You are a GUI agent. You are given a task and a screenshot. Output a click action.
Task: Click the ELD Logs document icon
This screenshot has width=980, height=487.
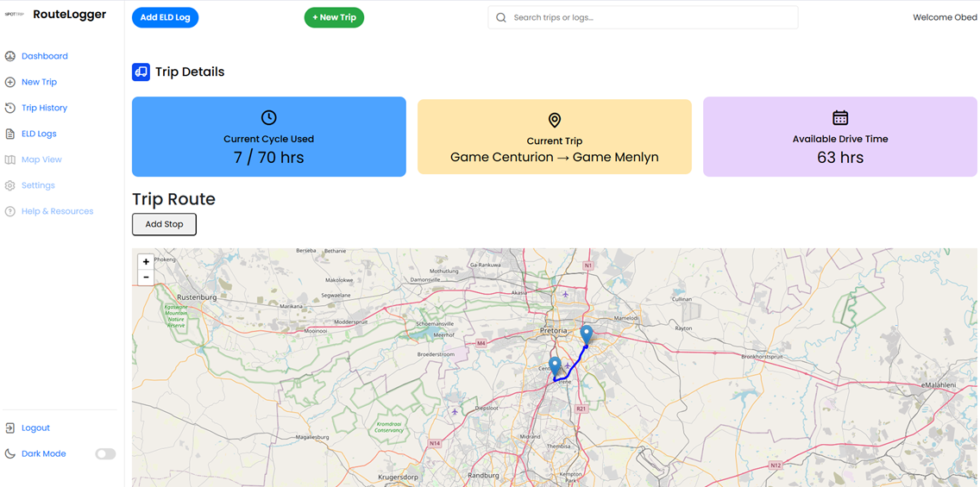pyautogui.click(x=10, y=134)
